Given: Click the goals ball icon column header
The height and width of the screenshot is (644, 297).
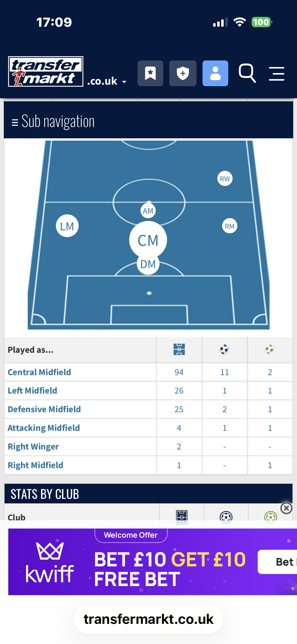Looking at the screenshot, I should click(x=224, y=350).
